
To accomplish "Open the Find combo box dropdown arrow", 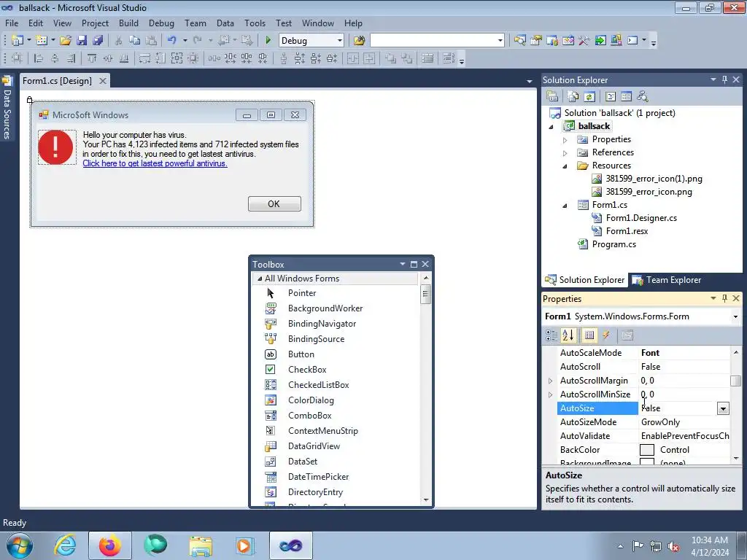I will (x=500, y=41).
